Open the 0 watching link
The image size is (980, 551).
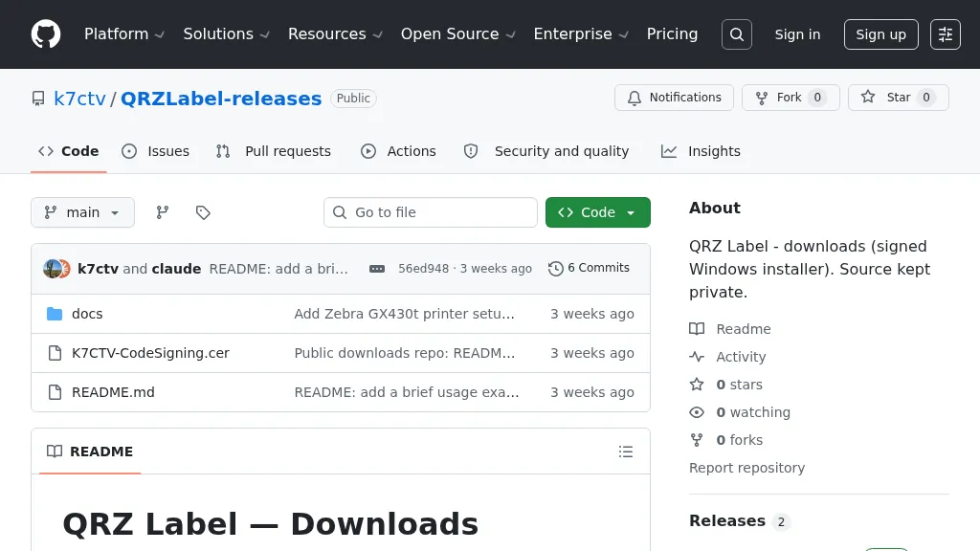click(x=753, y=412)
